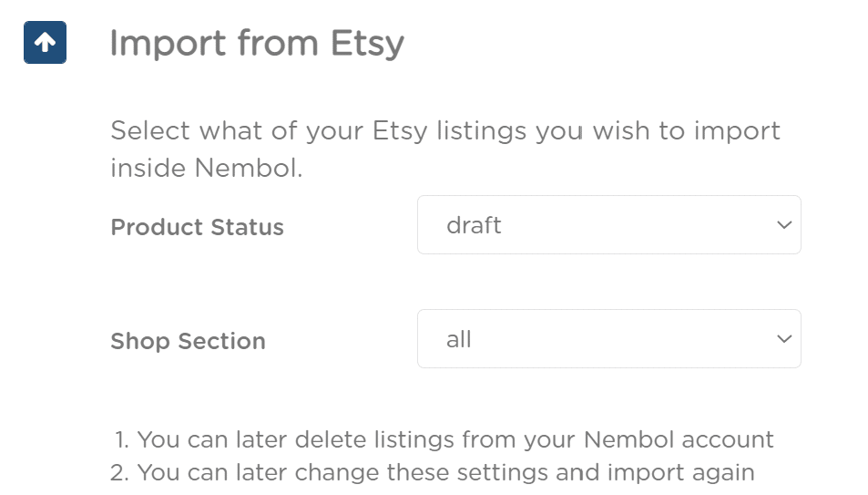Click list number 2 of the notes

click(x=120, y=473)
